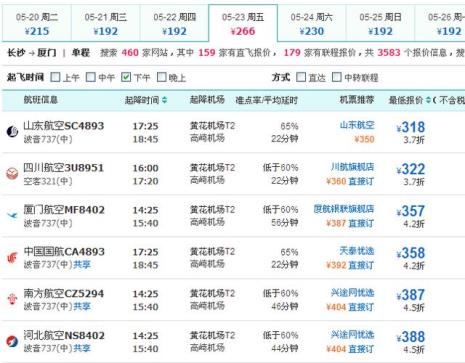Select the 05-20 周二 ¥215 date tab
Viewport: 465px width, 363px height.
37,24
